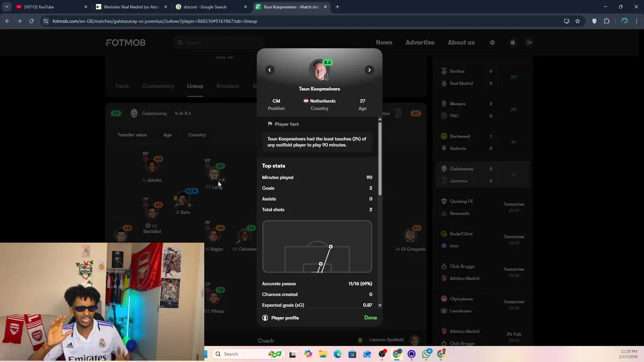The width and height of the screenshot is (644, 362).
Task: Click the shot map pitch graphic
Action: pos(317,247)
